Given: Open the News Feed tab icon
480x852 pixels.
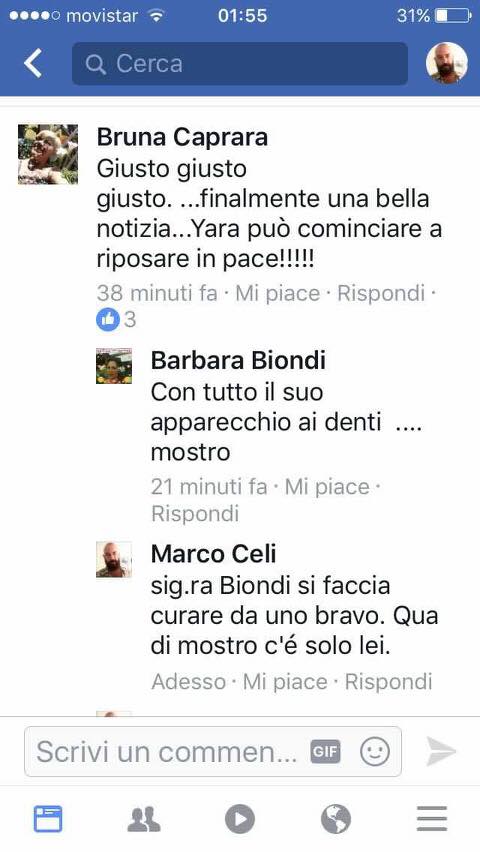Looking at the screenshot, I should (48, 819).
